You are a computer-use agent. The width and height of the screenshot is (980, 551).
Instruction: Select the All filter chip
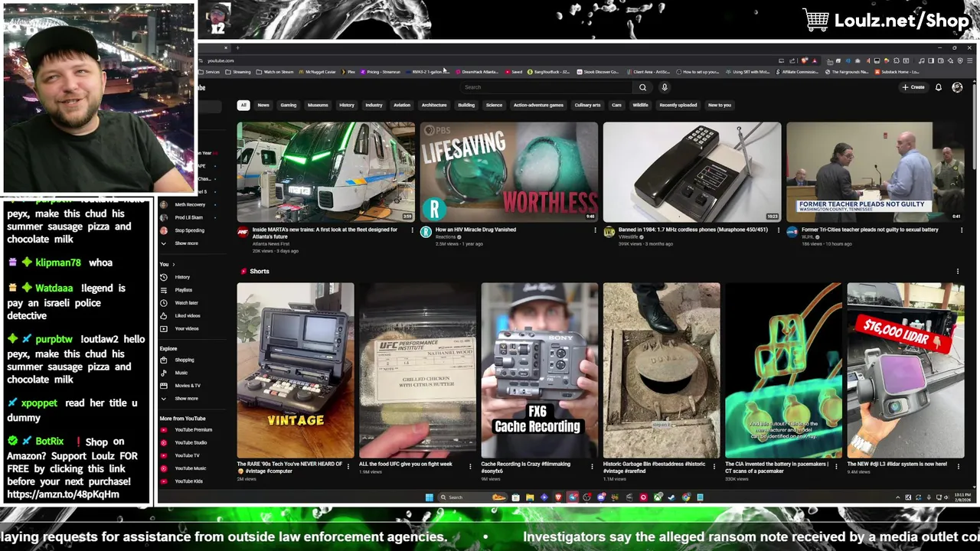[243, 106]
